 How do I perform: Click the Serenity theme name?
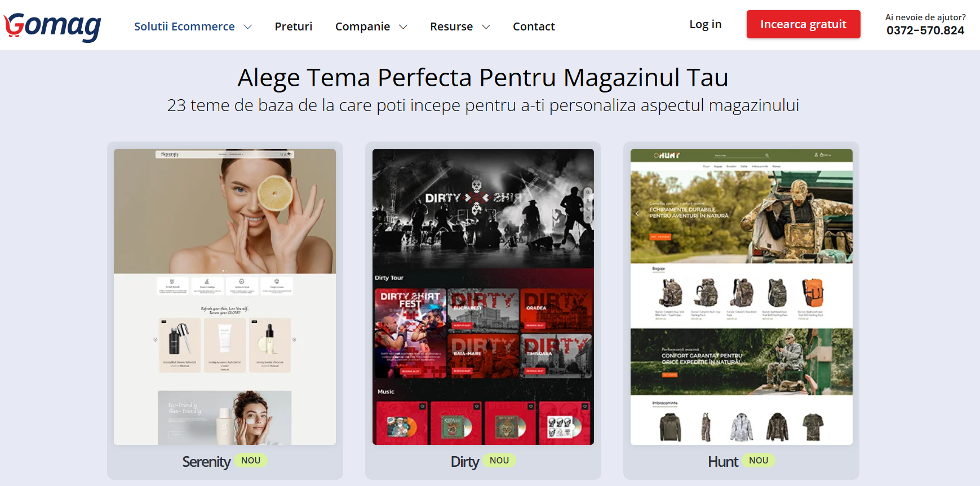point(206,462)
